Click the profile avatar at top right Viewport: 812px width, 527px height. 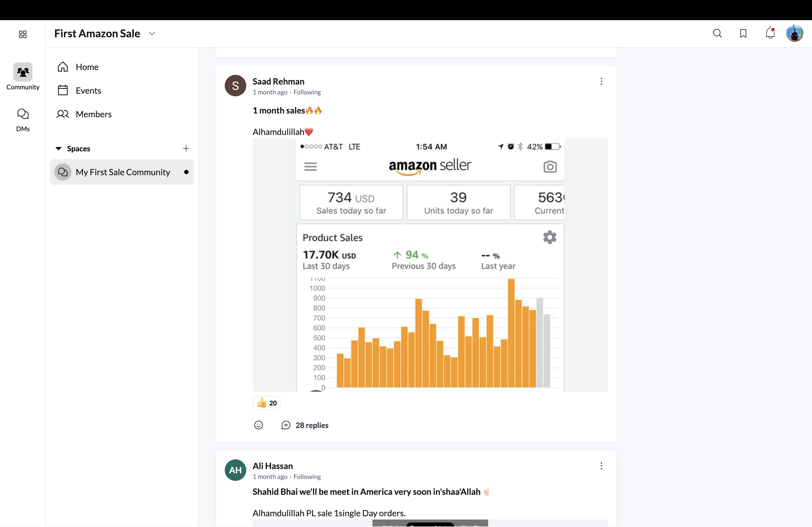pos(794,33)
